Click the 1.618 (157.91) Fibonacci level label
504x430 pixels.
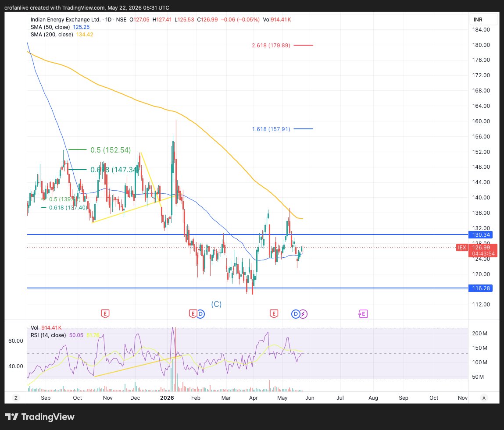point(271,129)
